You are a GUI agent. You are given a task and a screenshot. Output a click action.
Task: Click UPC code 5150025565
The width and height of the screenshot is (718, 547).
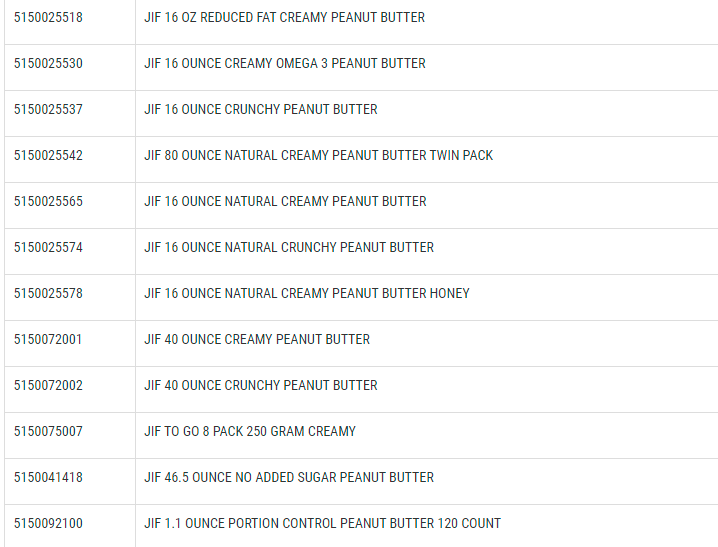(48, 202)
